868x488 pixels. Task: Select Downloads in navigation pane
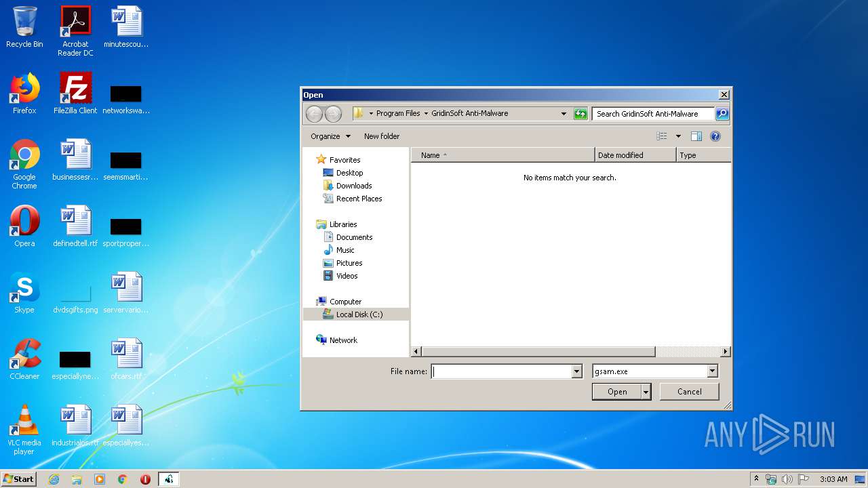point(354,186)
